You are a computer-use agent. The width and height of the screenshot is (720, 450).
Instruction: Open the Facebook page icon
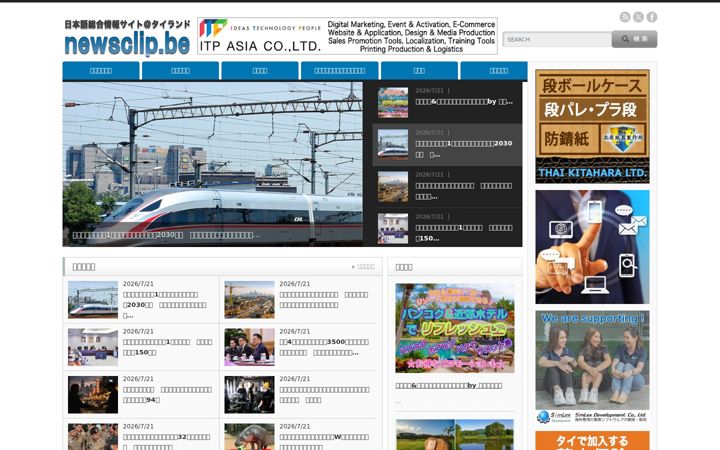tap(652, 17)
